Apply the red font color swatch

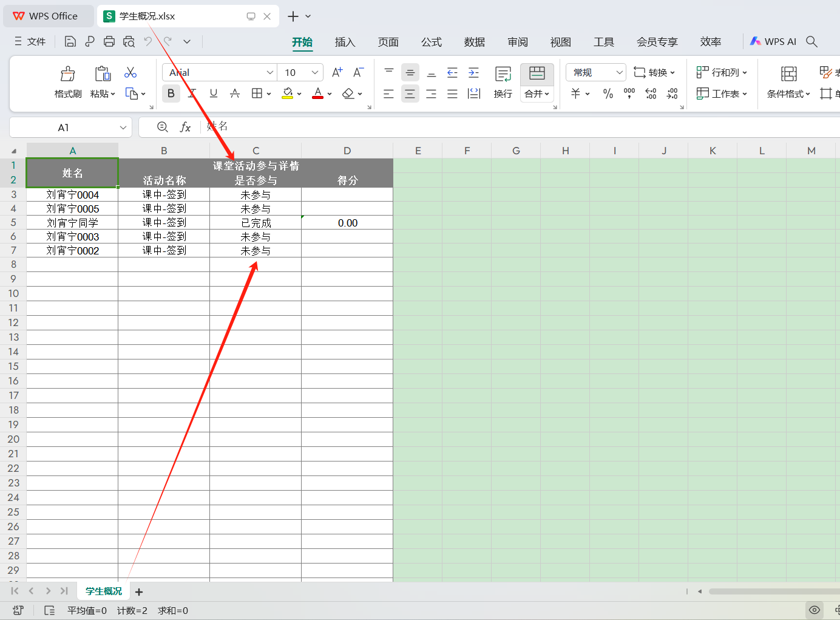coord(317,94)
